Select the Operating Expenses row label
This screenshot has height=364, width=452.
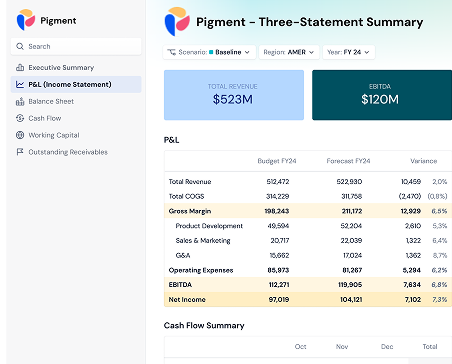201,270
